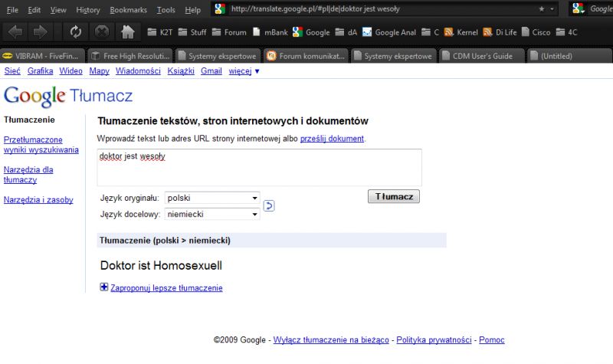
Task: Click the Gmail link
Action: (x=211, y=71)
